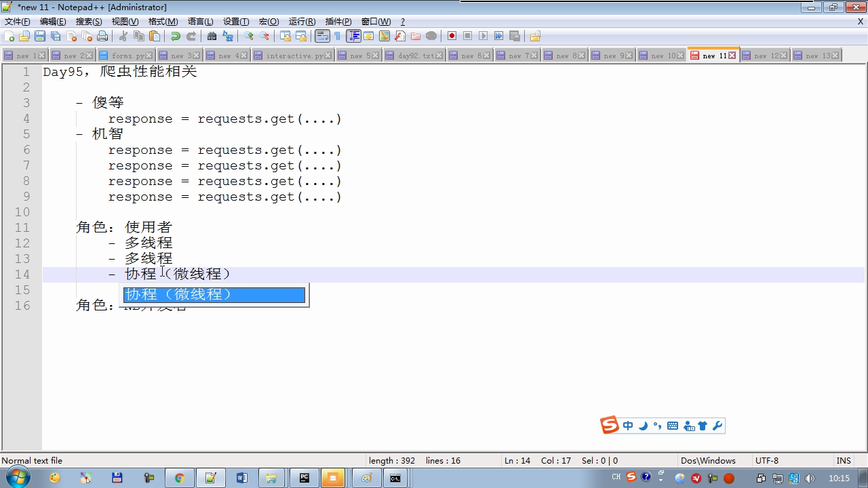Open the 语言(L) menu

pos(200,22)
